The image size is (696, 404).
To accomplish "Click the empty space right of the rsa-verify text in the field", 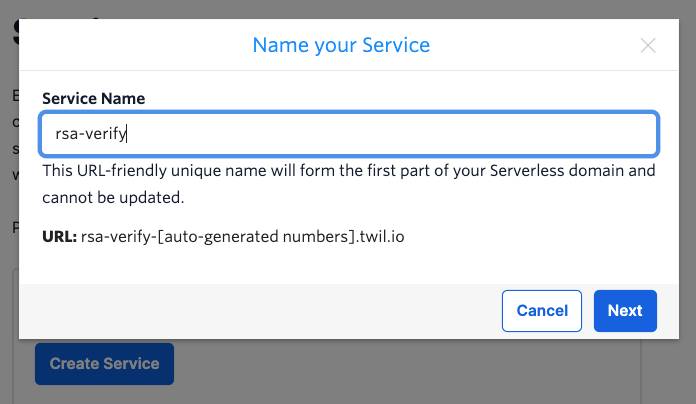I will [x=400, y=134].
